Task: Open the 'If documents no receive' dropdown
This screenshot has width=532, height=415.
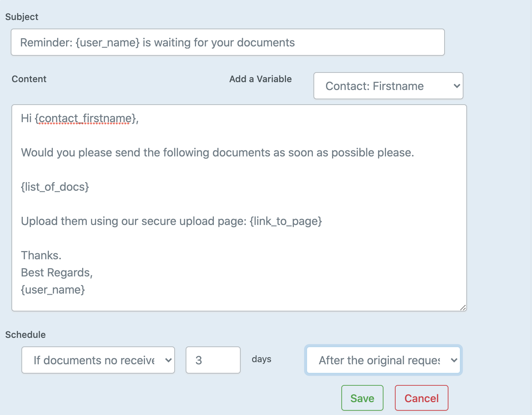Action: tap(98, 360)
